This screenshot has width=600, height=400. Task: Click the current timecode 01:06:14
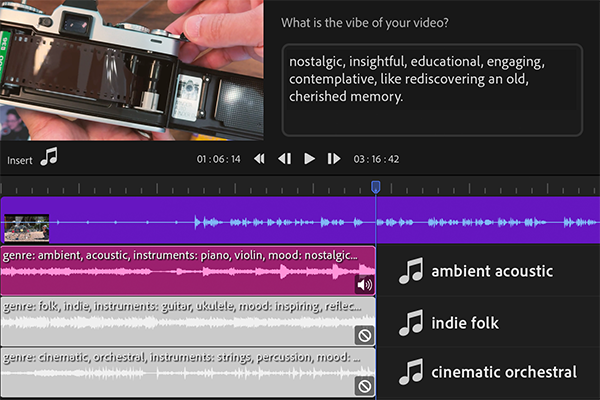pos(218,159)
